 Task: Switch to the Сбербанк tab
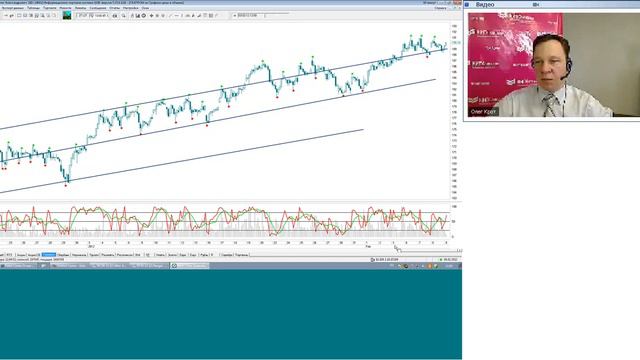point(63,255)
